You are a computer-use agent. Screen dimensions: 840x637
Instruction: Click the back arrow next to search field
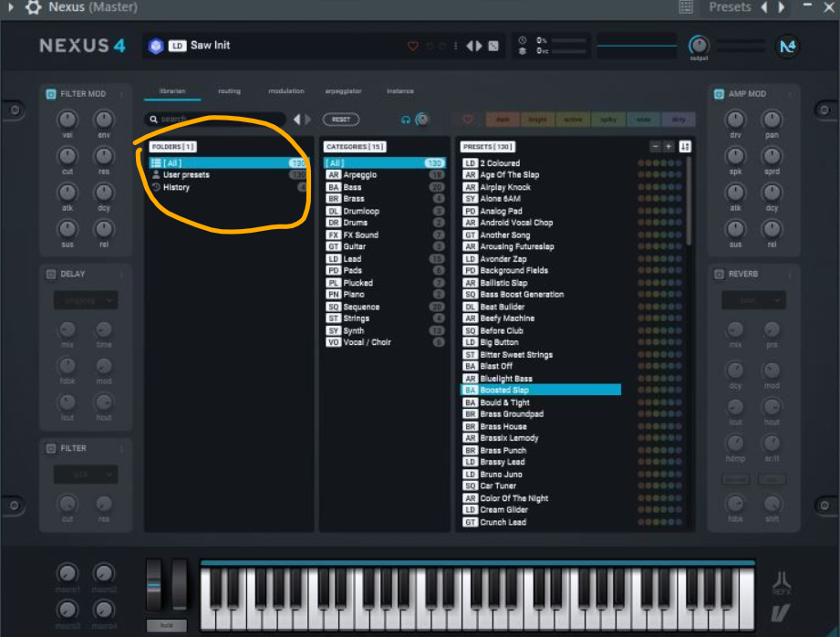tap(296, 120)
